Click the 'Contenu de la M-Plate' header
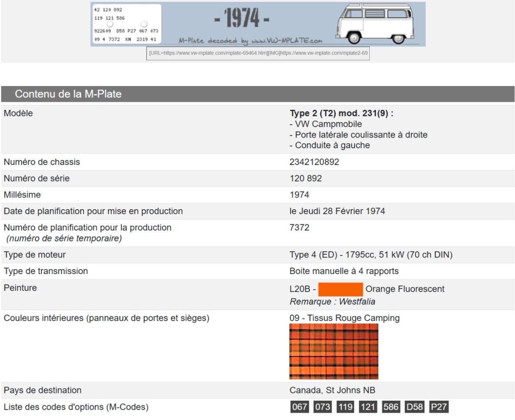Viewport: 515px width, 420px height. pyautogui.click(x=68, y=94)
